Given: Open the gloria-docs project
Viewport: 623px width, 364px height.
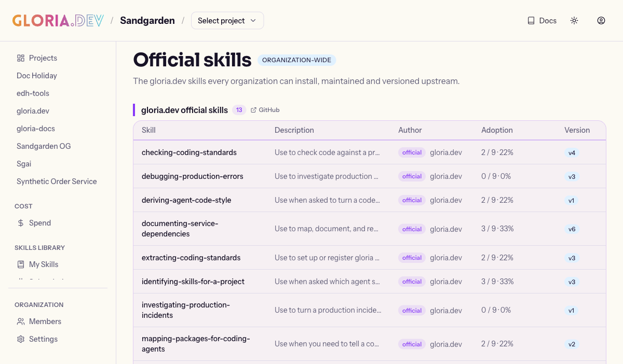Looking at the screenshot, I should [36, 129].
